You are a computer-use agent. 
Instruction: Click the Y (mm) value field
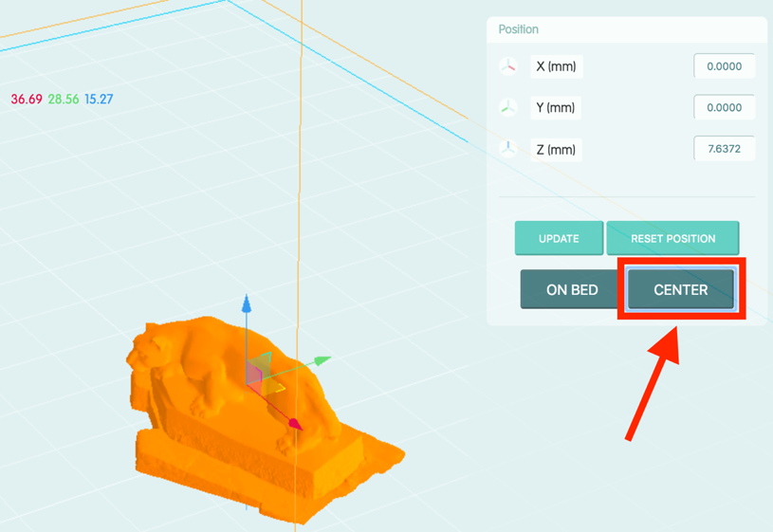click(x=724, y=107)
